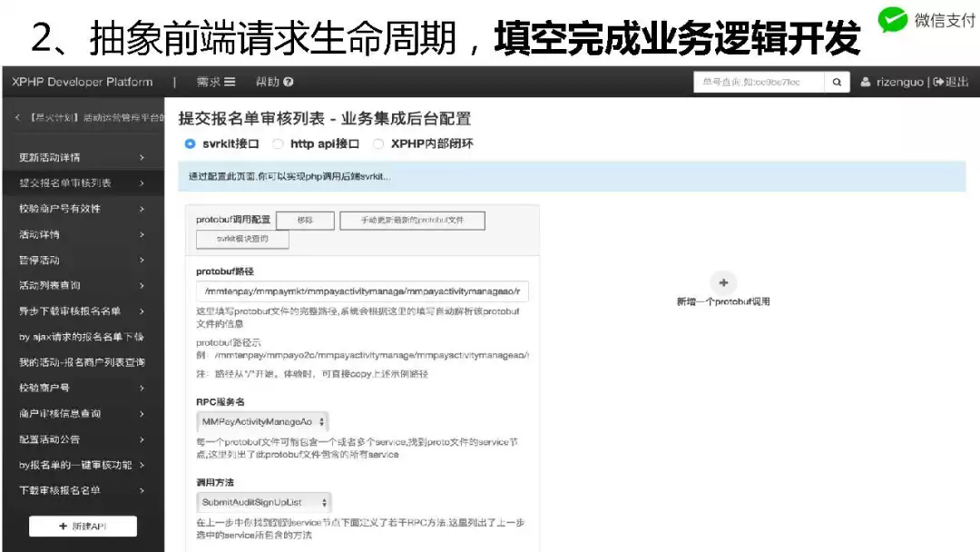Select the XPHP内部闭环 radio button
Image resolution: width=980 pixels, height=552 pixels.
pos(378,143)
